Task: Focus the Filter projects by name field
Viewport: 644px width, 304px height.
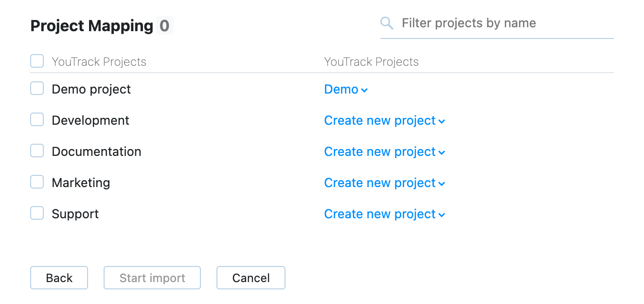Action: coord(506,23)
